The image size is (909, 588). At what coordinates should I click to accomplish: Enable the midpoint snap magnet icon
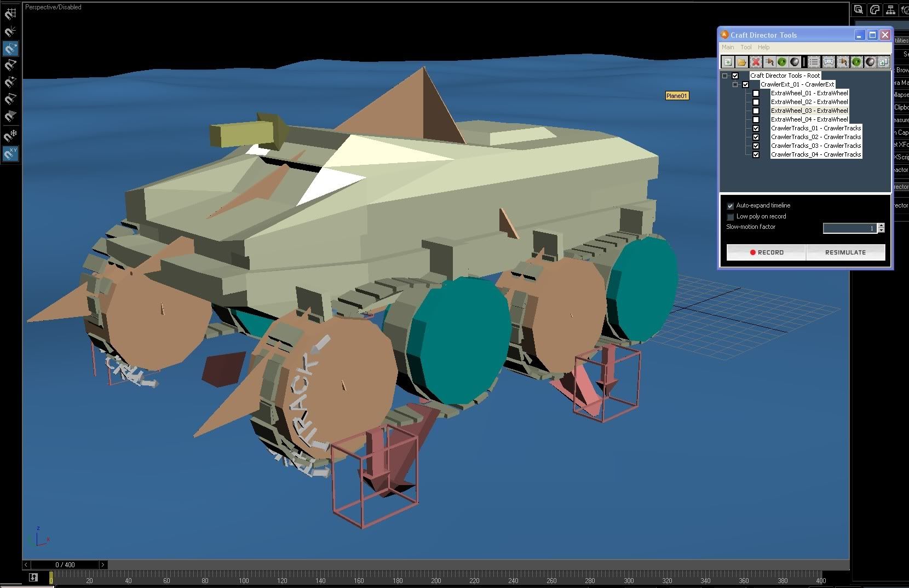point(10,82)
